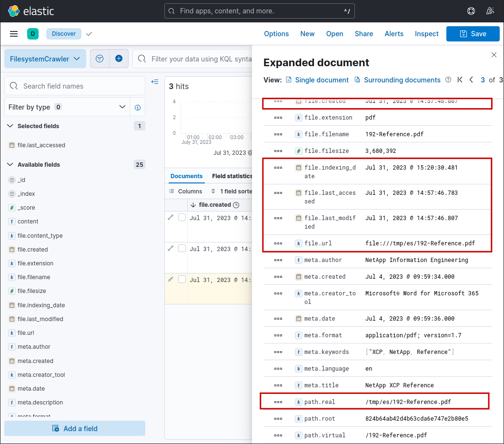Add a field to the data view
The height and width of the screenshot is (444, 504).
[x=75, y=429]
